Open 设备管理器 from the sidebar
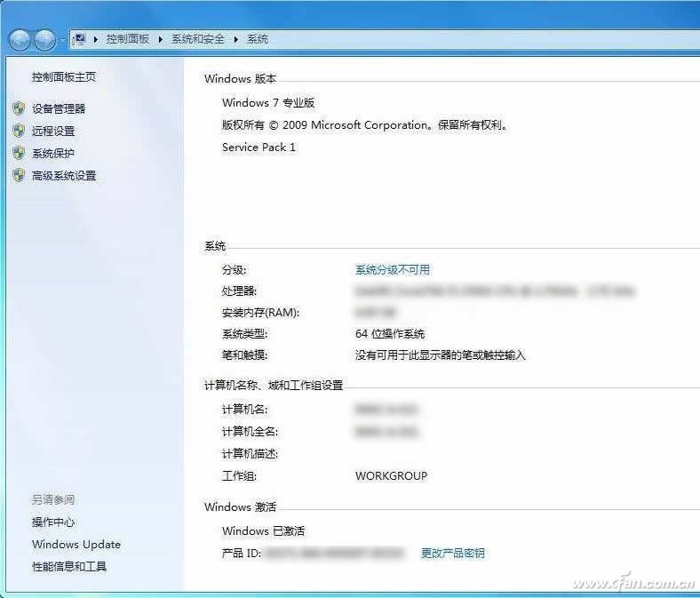The height and width of the screenshot is (598, 700). (x=59, y=108)
